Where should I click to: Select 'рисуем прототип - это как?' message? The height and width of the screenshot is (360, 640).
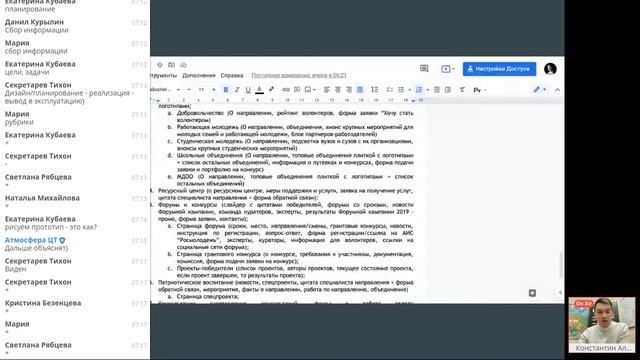[51, 227]
